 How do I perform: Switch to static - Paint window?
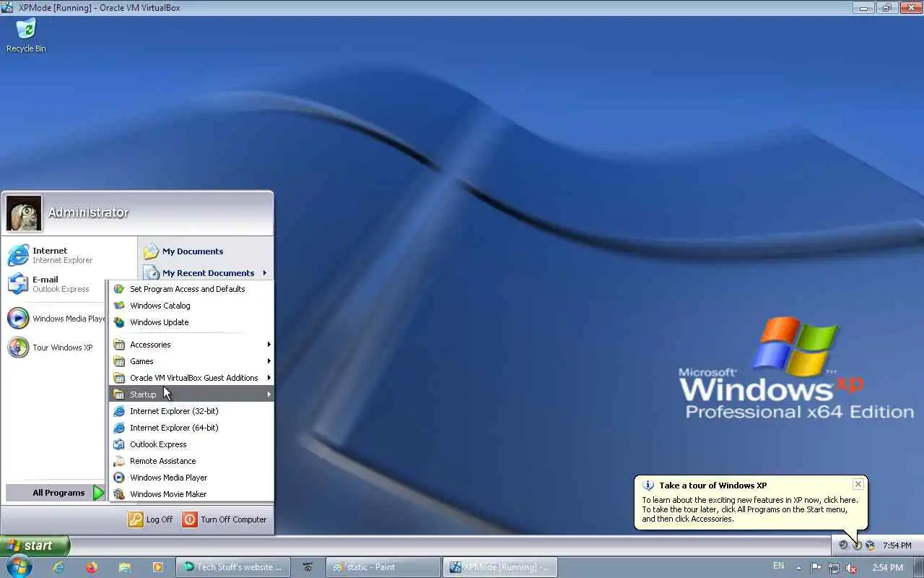point(383,567)
